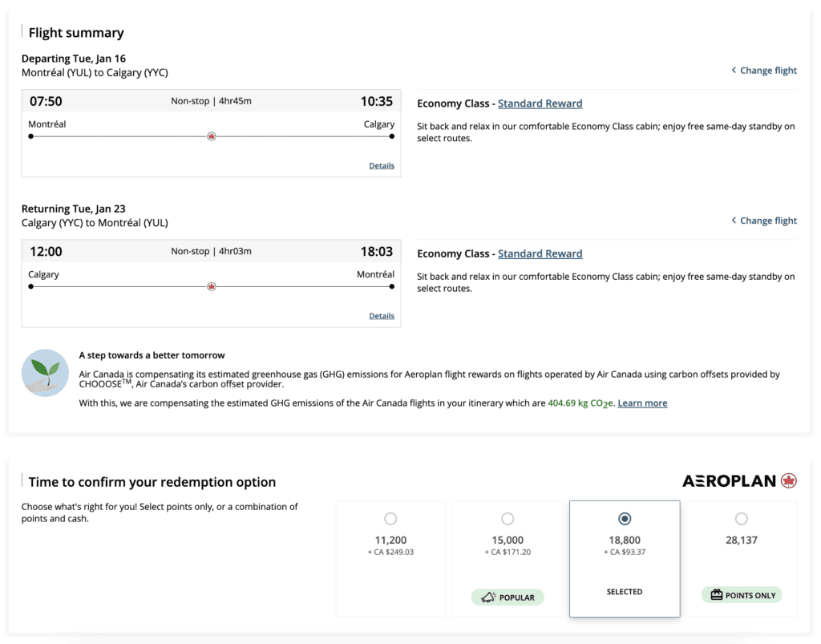Open Standard Reward link for departing flight
The image size is (821, 644).
point(540,103)
